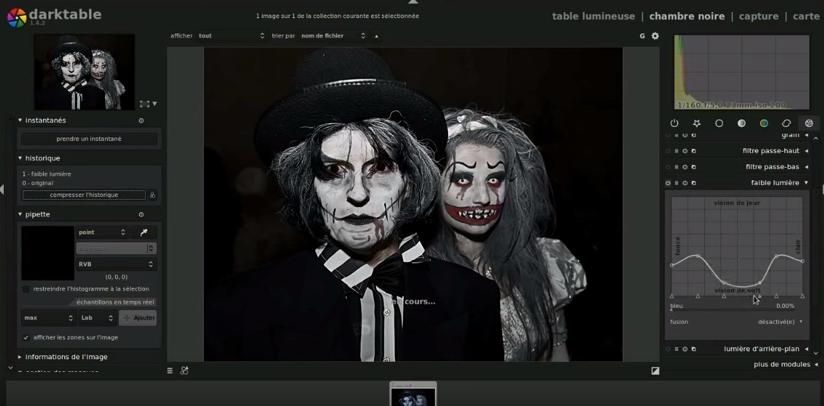Open the 'Lab' color space dropdown
The width and height of the screenshot is (824, 406).
[97, 318]
